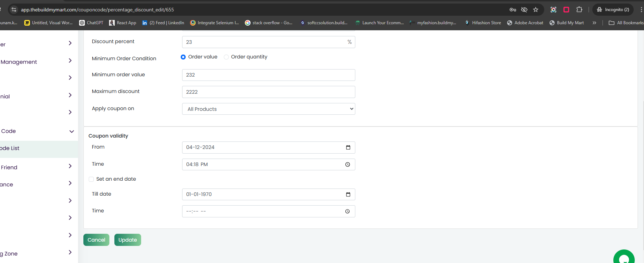Click the Update button
Image resolution: width=644 pixels, height=263 pixels.
128,240
